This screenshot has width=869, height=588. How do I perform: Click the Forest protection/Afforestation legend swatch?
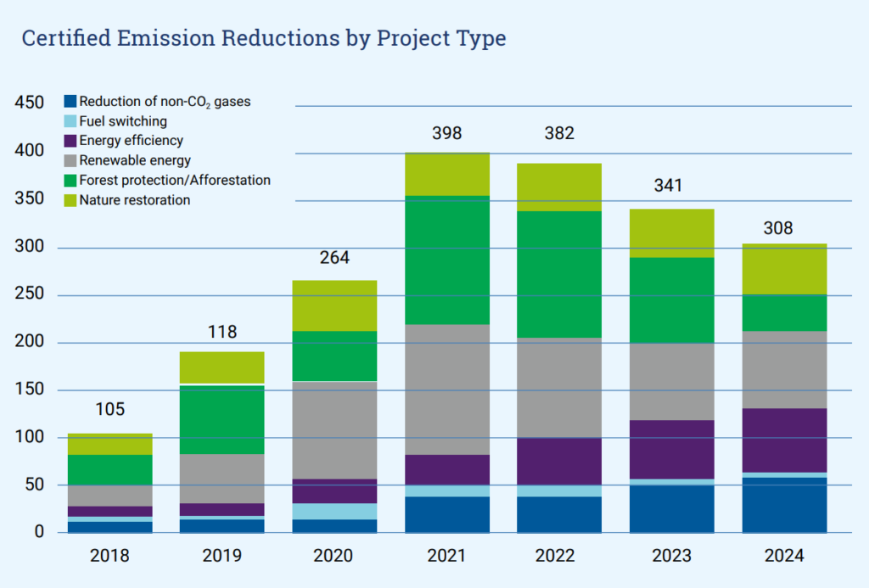click(70, 180)
